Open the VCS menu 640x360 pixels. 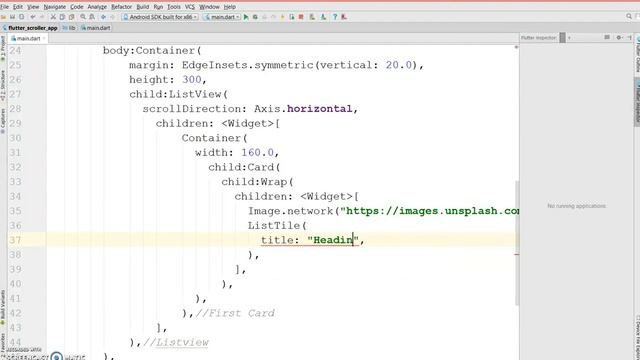tap(190, 7)
